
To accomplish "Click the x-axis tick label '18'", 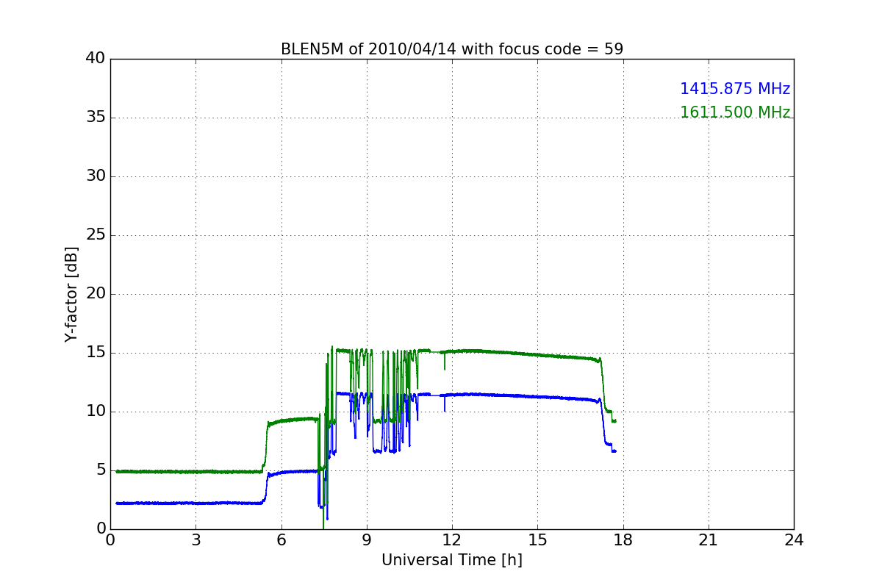I will (623, 540).
